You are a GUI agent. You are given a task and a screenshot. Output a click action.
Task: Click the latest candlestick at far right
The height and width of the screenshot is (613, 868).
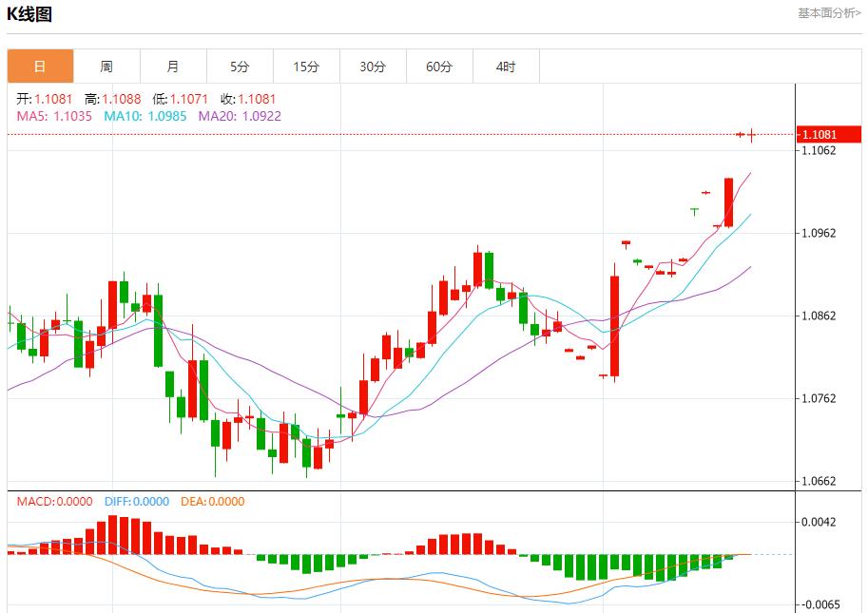tap(751, 135)
